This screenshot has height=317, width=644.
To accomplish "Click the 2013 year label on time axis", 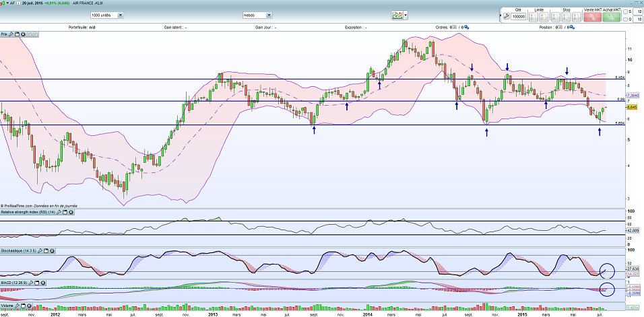I will 213,314.
